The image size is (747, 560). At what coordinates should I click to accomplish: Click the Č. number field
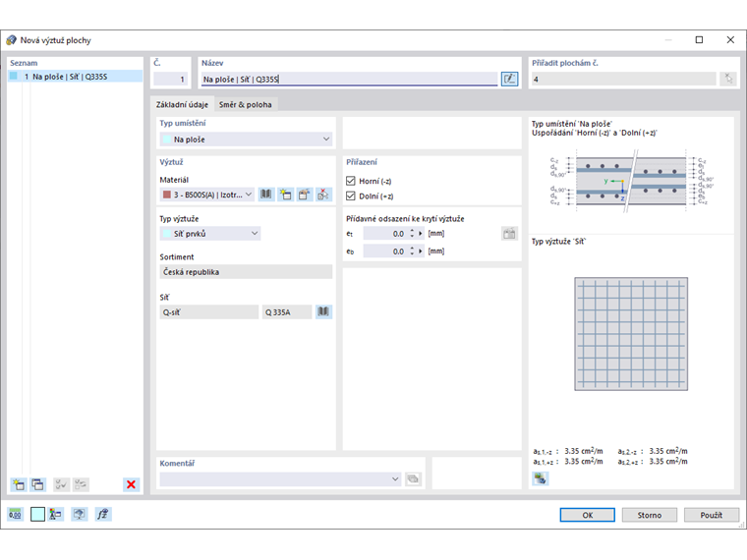(x=170, y=79)
